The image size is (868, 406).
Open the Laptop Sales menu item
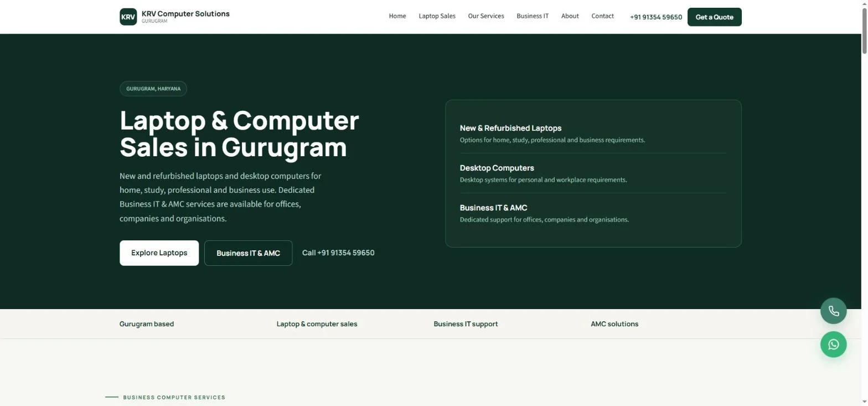point(437,16)
